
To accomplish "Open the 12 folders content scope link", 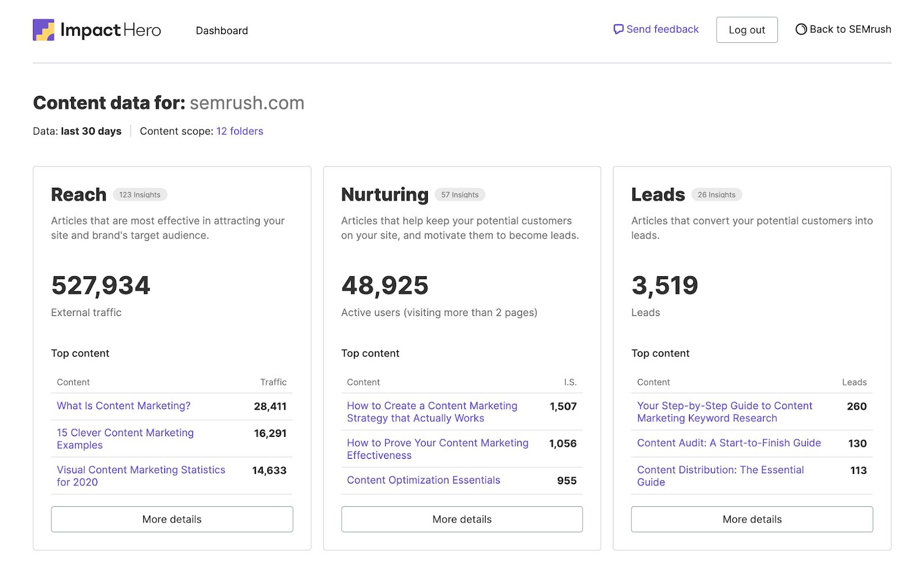I will 240,131.
